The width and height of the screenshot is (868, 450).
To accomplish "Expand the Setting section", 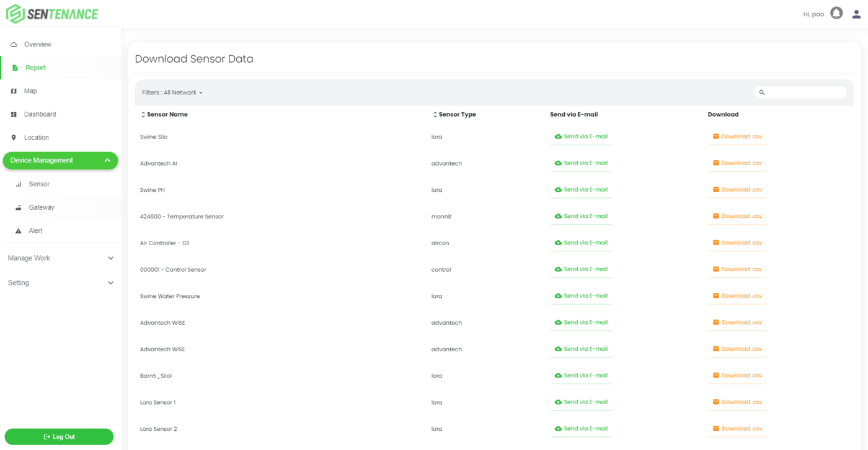I will [x=60, y=283].
